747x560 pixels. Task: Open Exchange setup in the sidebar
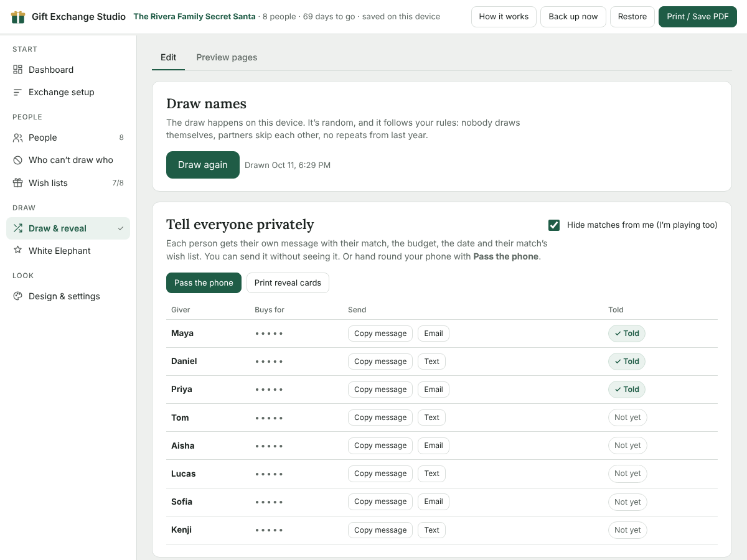pos(68,92)
